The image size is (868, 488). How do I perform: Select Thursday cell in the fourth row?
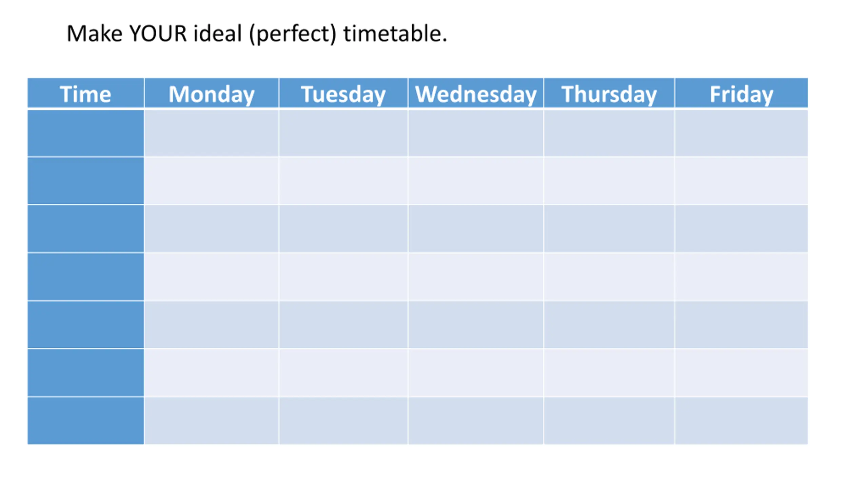609,277
